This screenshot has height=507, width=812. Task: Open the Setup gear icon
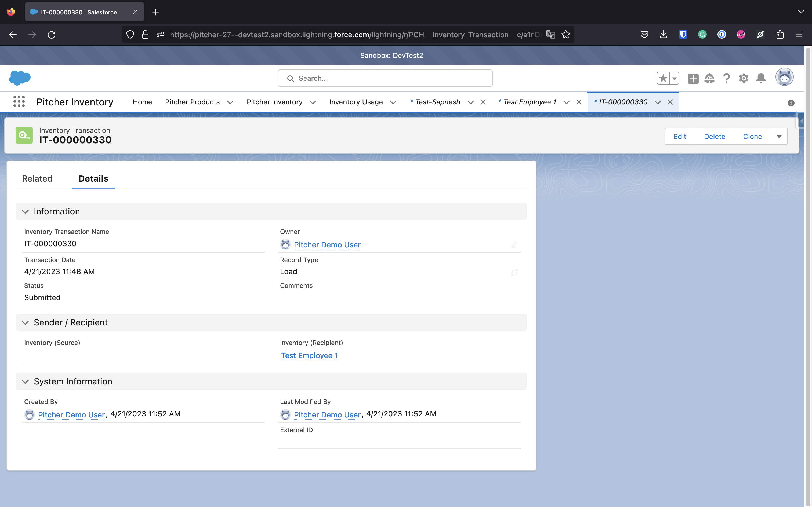(744, 78)
